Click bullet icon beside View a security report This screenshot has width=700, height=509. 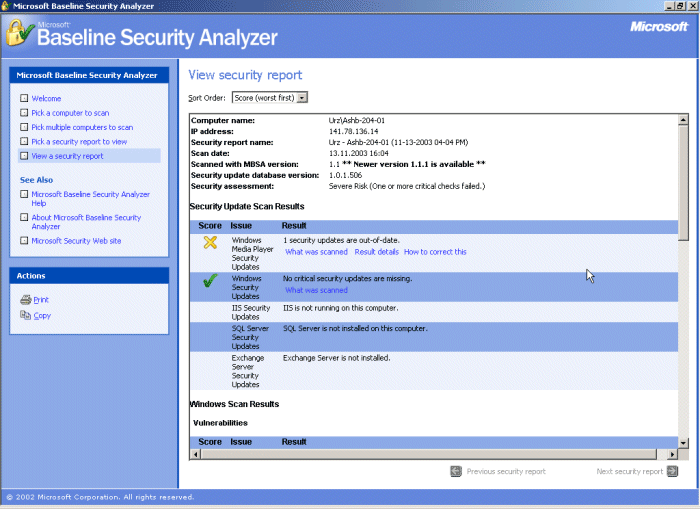tap(24, 155)
